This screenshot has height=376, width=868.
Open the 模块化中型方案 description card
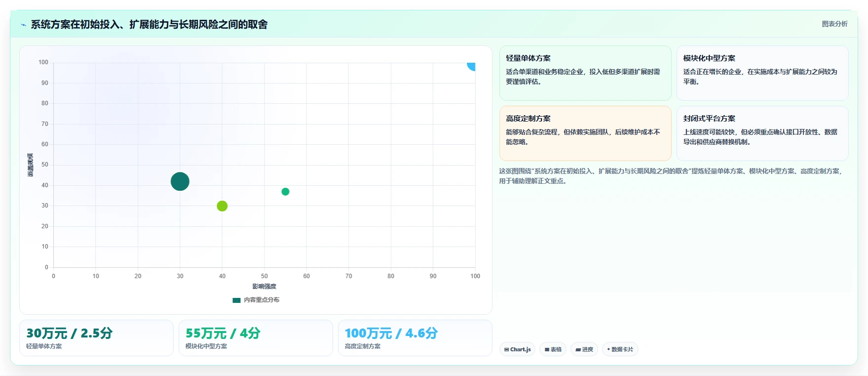(x=762, y=73)
